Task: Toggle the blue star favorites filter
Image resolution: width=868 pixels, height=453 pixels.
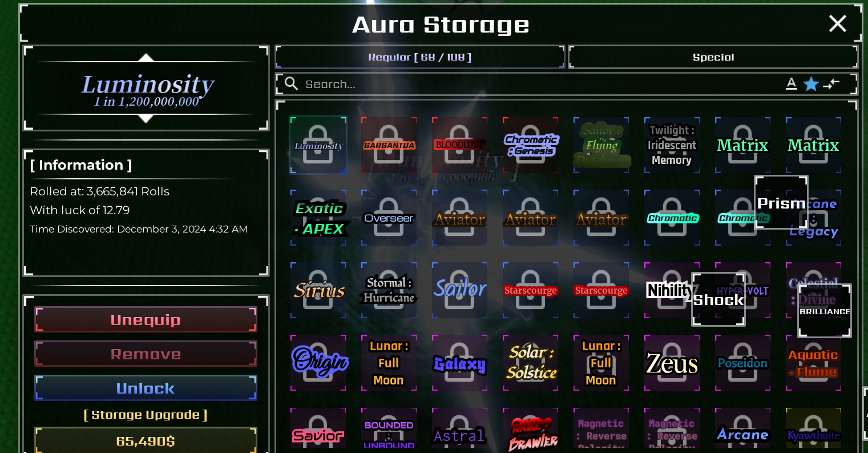Action: pos(811,84)
